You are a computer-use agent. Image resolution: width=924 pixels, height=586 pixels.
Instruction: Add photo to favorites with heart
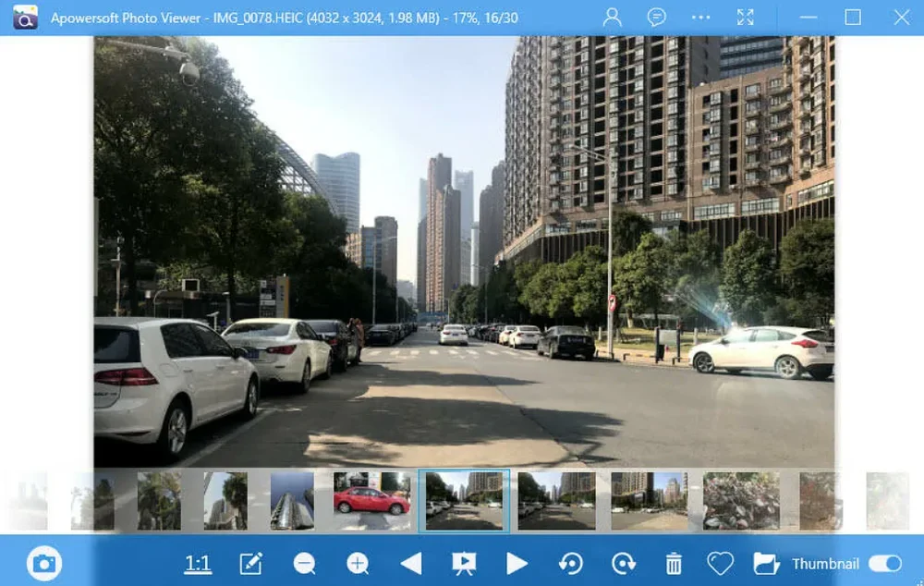[720, 564]
